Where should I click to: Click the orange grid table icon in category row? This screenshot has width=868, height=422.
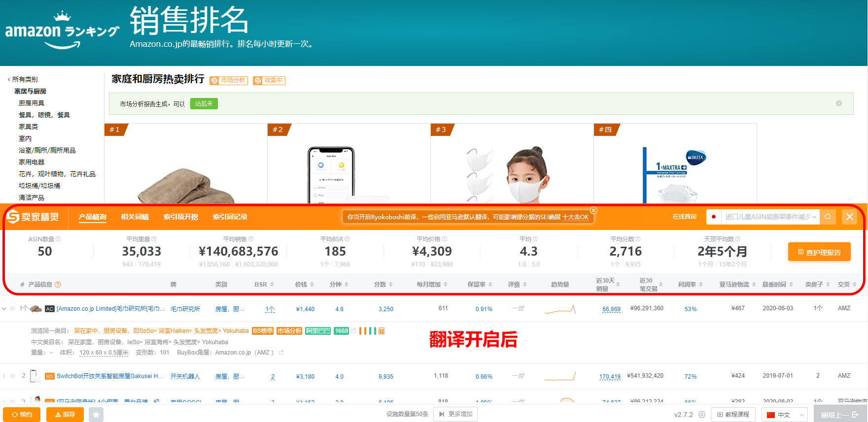pos(382,331)
